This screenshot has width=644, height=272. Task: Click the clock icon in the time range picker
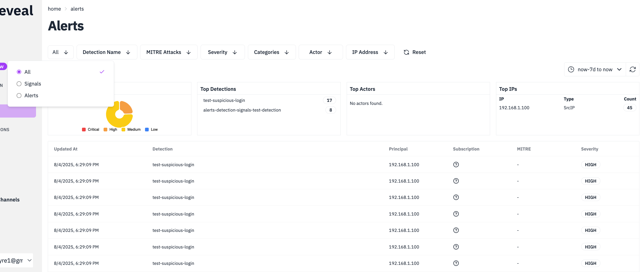(571, 69)
